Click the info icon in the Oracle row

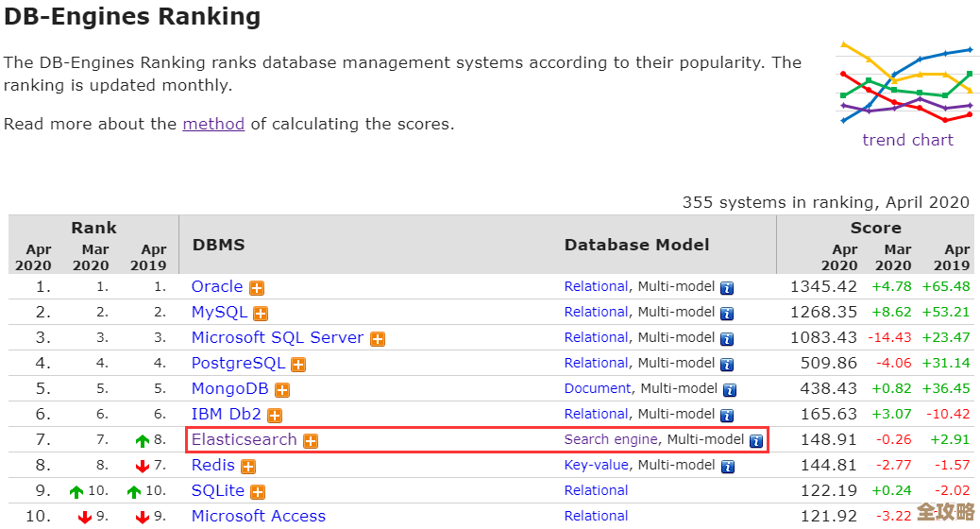coord(727,288)
